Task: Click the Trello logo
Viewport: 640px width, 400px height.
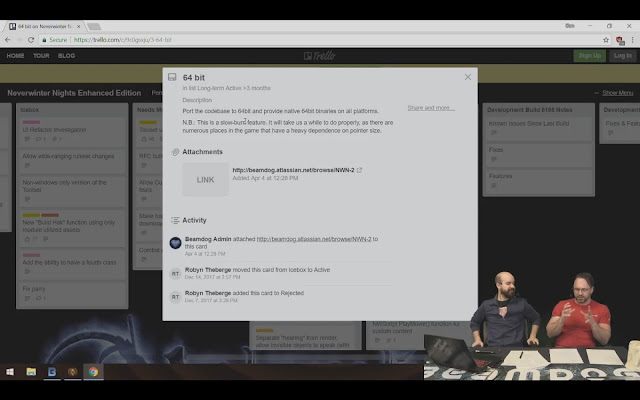Action: coord(320,56)
